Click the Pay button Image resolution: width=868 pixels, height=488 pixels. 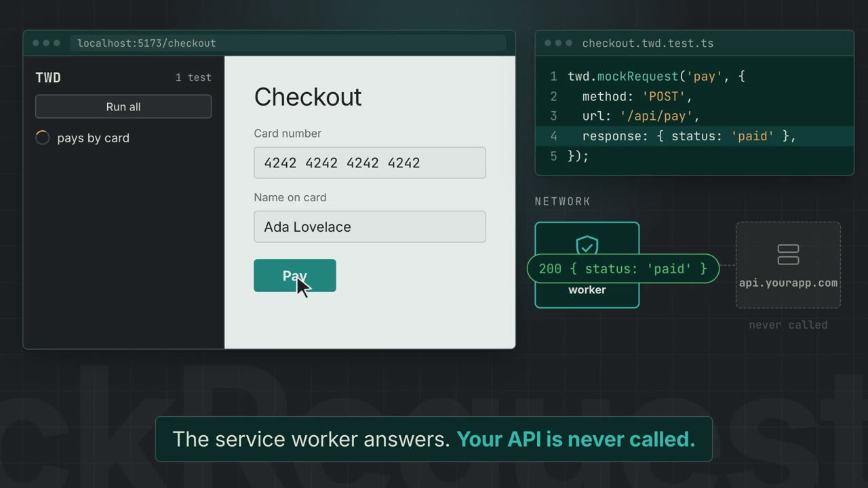click(x=295, y=275)
